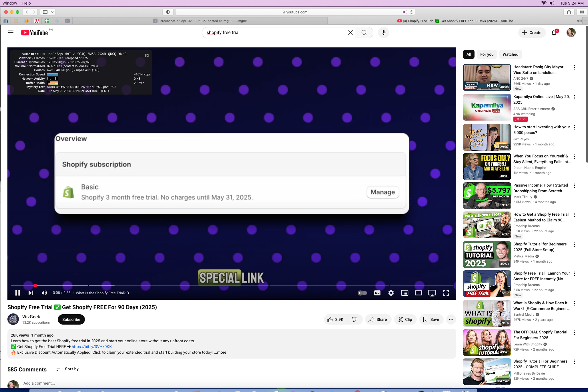588x392 pixels.
Task: Toggle closed captions
Action: click(x=377, y=293)
